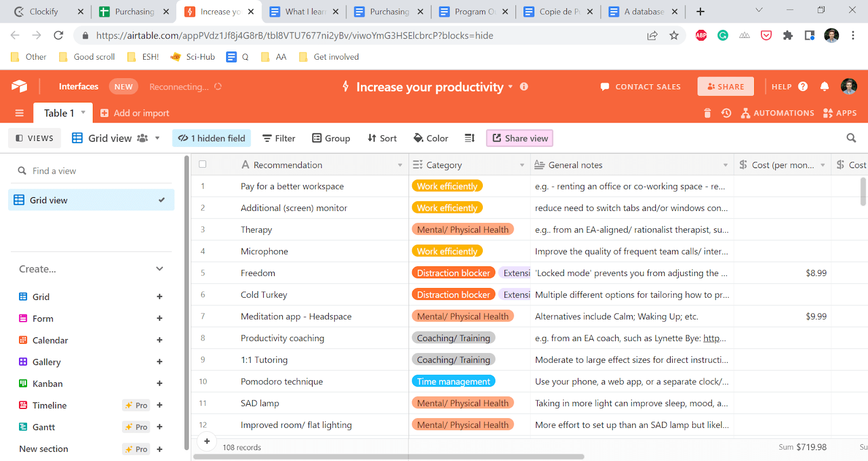Click the browser bookmark star icon
This screenshot has width=868, height=461.
[674, 35]
